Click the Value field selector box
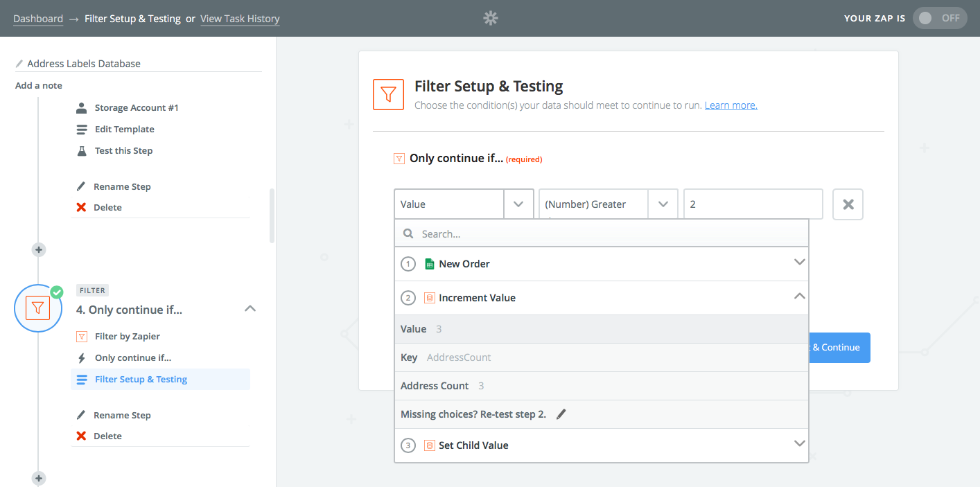This screenshot has width=980, height=487. [x=449, y=204]
